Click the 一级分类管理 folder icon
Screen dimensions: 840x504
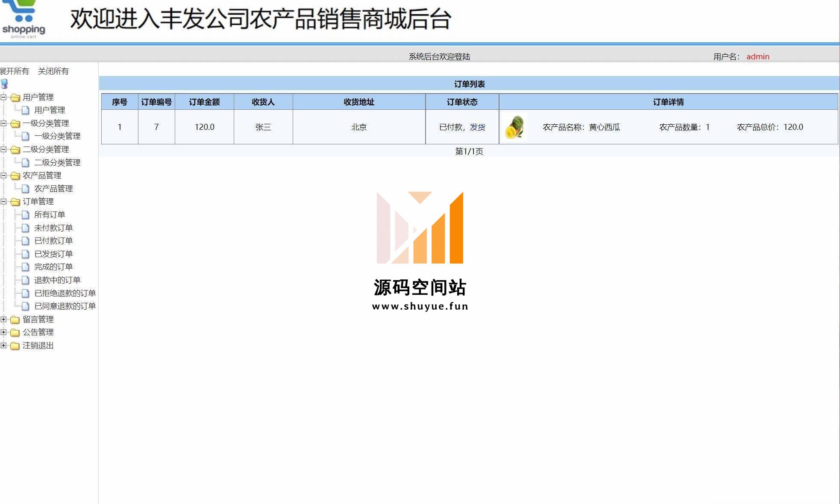point(15,123)
